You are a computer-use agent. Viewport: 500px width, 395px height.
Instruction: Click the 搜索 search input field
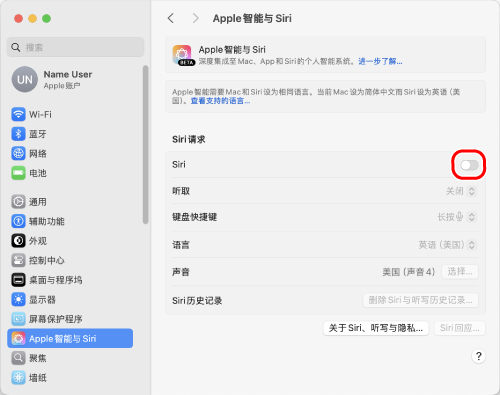pos(76,47)
